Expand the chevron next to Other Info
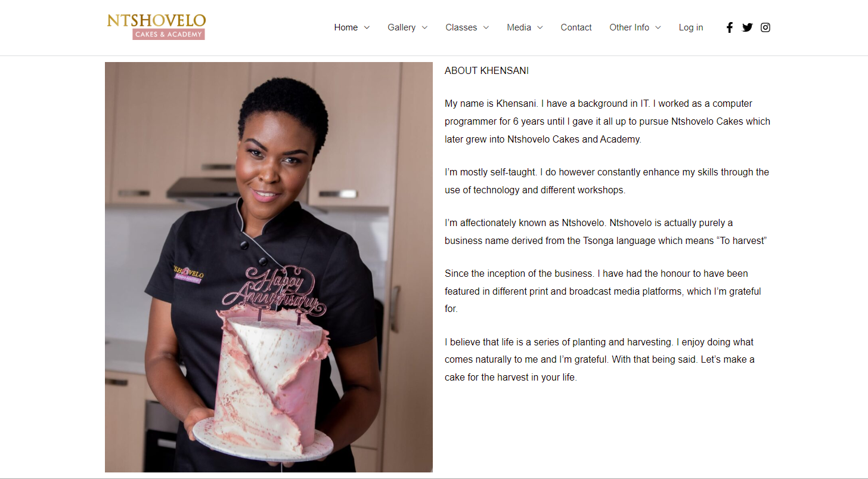Screen dimensions: 868x479 point(658,27)
